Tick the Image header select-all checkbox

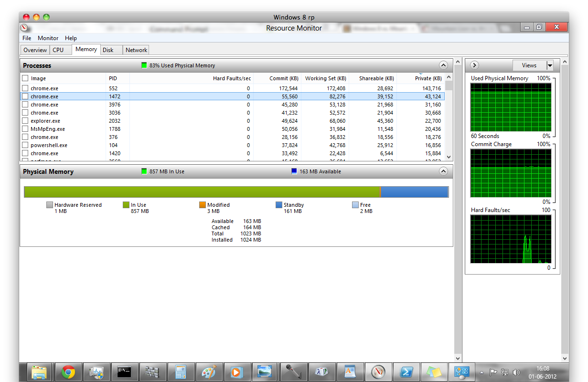click(25, 78)
